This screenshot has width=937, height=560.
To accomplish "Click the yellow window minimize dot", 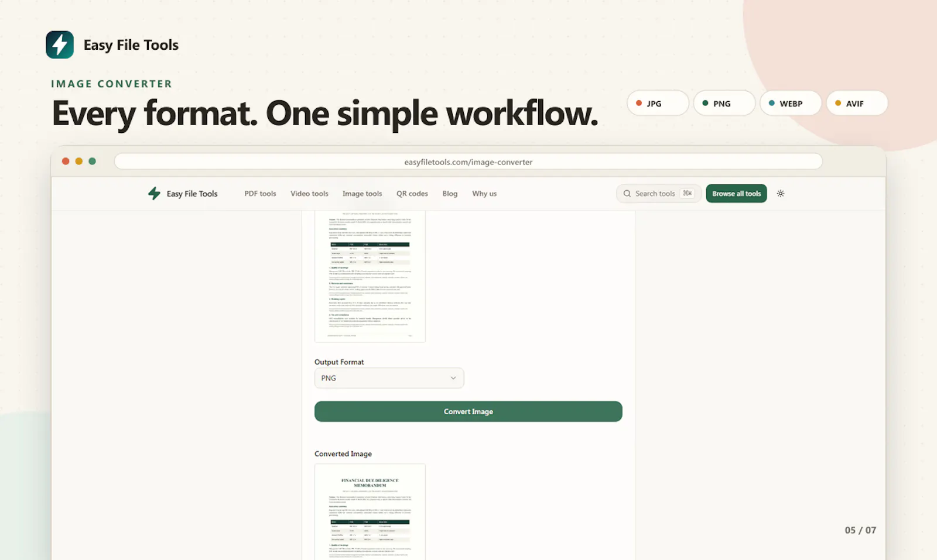I will pos(79,162).
